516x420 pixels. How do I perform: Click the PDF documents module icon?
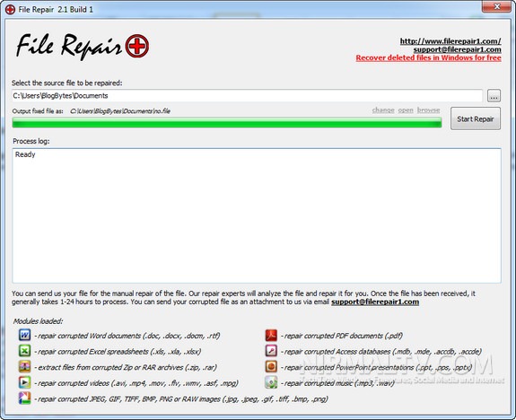click(271, 335)
